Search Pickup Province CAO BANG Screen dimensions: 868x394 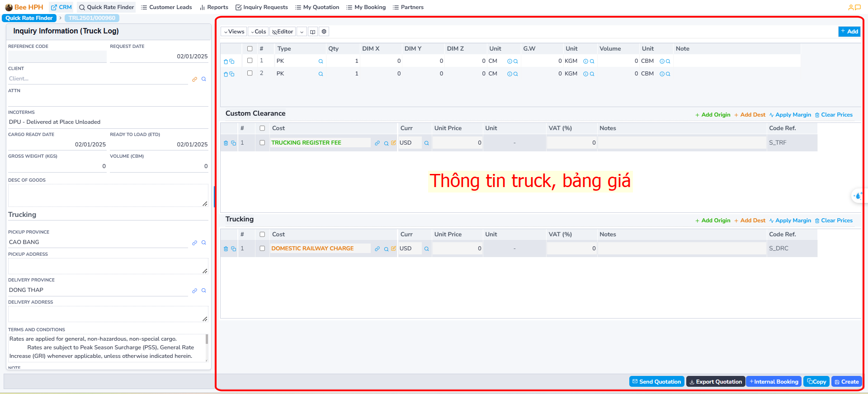click(x=203, y=243)
